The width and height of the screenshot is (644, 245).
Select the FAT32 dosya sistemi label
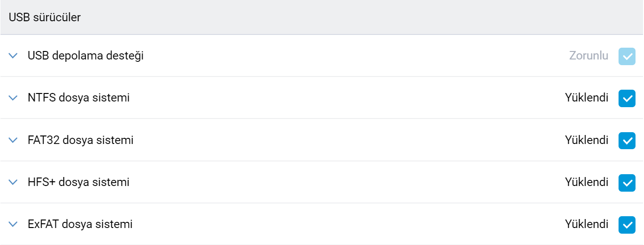[80, 140]
